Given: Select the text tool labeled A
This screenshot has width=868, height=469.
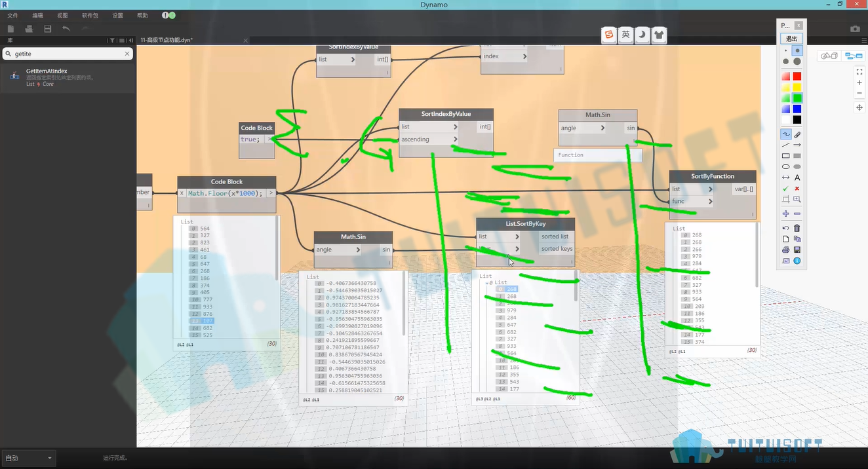Looking at the screenshot, I should pyautogui.click(x=797, y=178).
